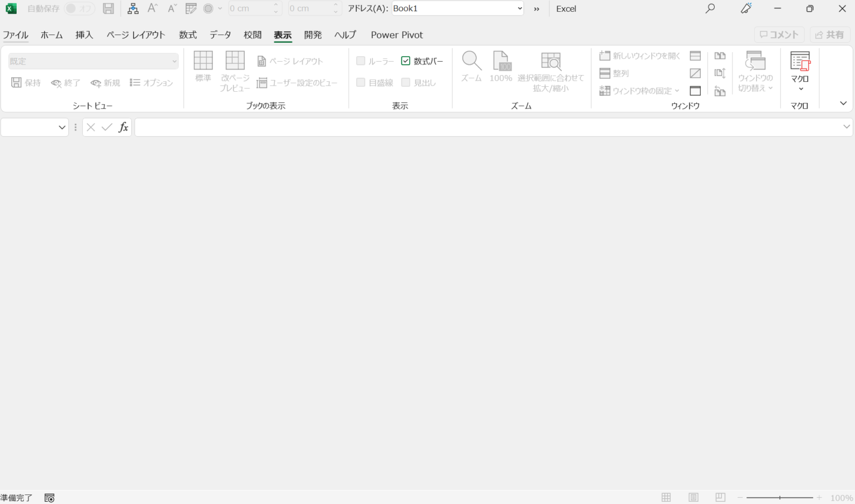The width and height of the screenshot is (855, 504).
Task: Switch to the ページ レイアウト tab
Action: point(136,34)
